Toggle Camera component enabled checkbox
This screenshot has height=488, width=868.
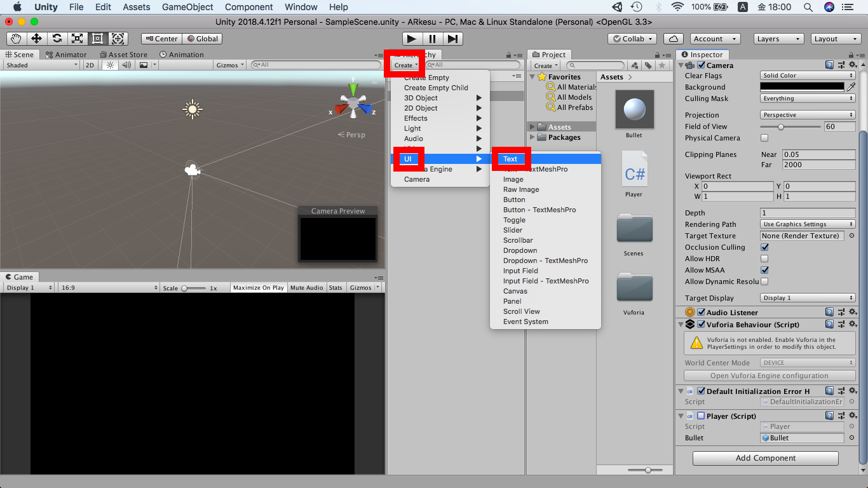pos(702,65)
